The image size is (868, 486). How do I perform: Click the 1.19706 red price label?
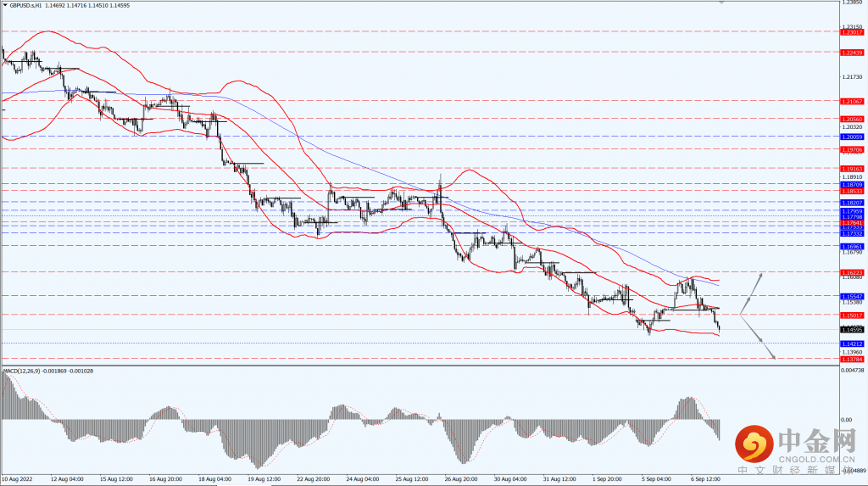click(x=851, y=149)
